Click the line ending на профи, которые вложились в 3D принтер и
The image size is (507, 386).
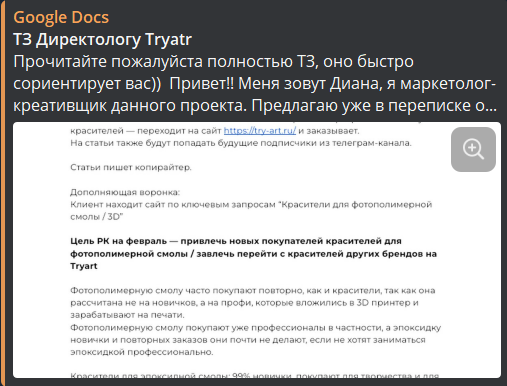[244, 303]
